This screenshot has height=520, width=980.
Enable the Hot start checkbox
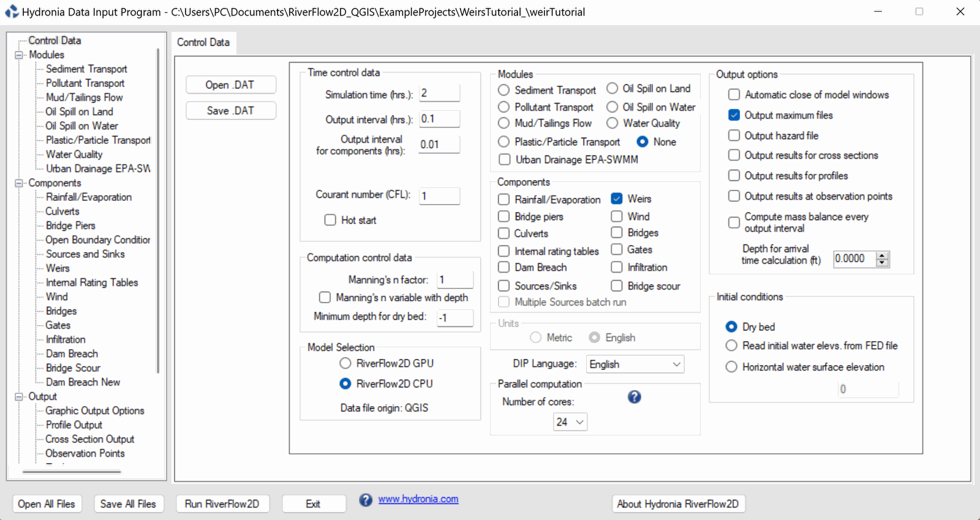pos(330,220)
